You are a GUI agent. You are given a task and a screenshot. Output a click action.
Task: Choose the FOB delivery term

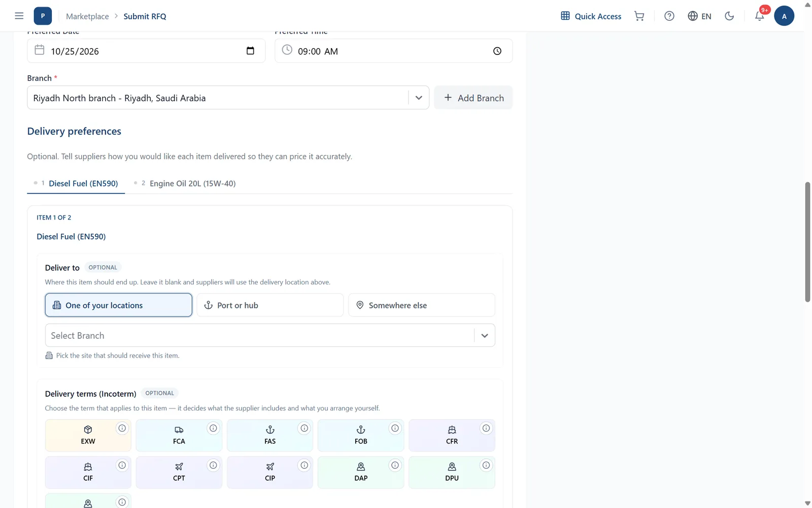click(361, 435)
